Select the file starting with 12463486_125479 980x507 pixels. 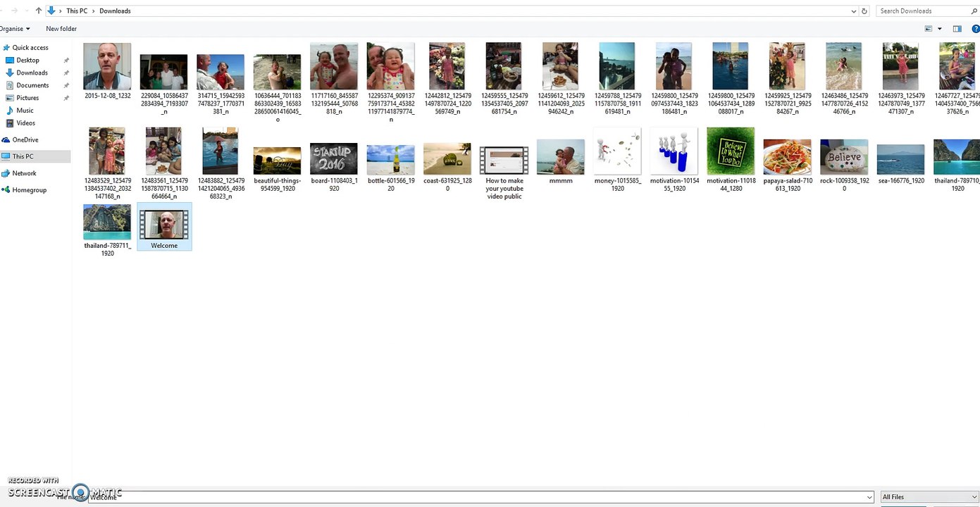(x=844, y=79)
